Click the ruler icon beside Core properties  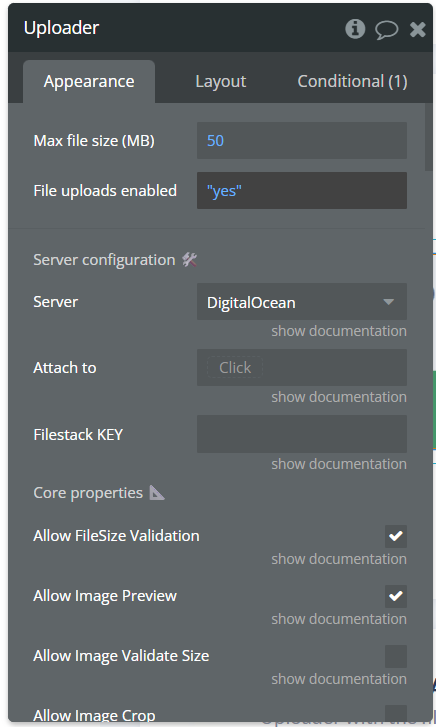[157, 492]
